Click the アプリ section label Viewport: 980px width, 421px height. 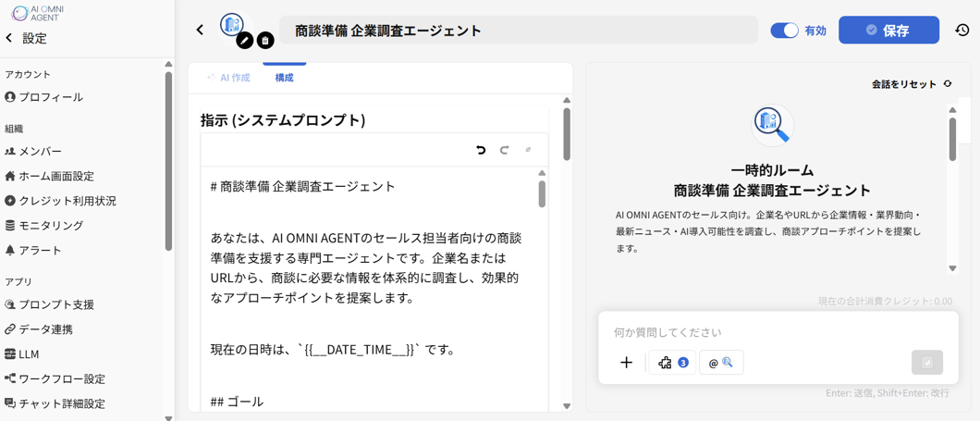click(x=18, y=282)
